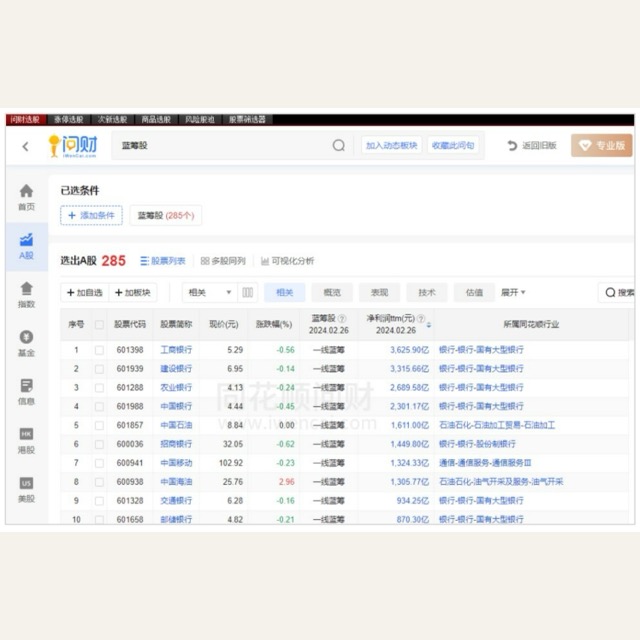Check the box for 中国银行 row
Image resolution: width=640 pixels, height=640 pixels.
(x=99, y=407)
